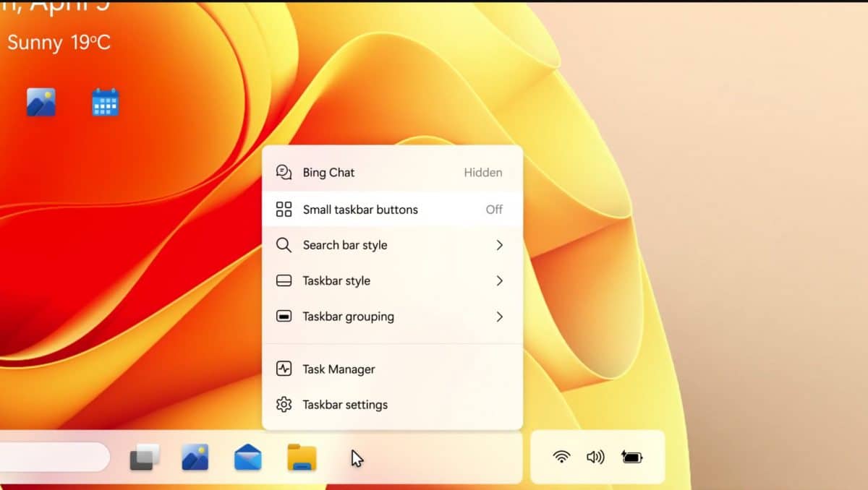Click the magnifier icon beside Search bar style
Viewport: 868px width, 490px height.
[284, 245]
